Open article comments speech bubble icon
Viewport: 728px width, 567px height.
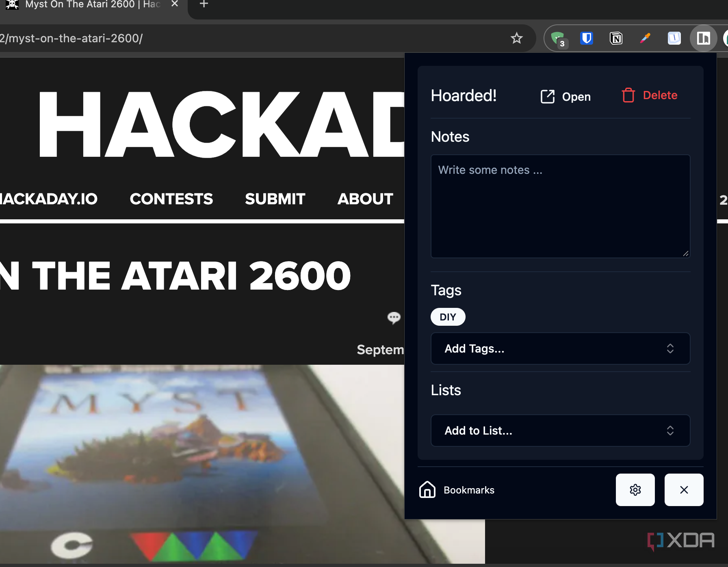click(x=394, y=317)
